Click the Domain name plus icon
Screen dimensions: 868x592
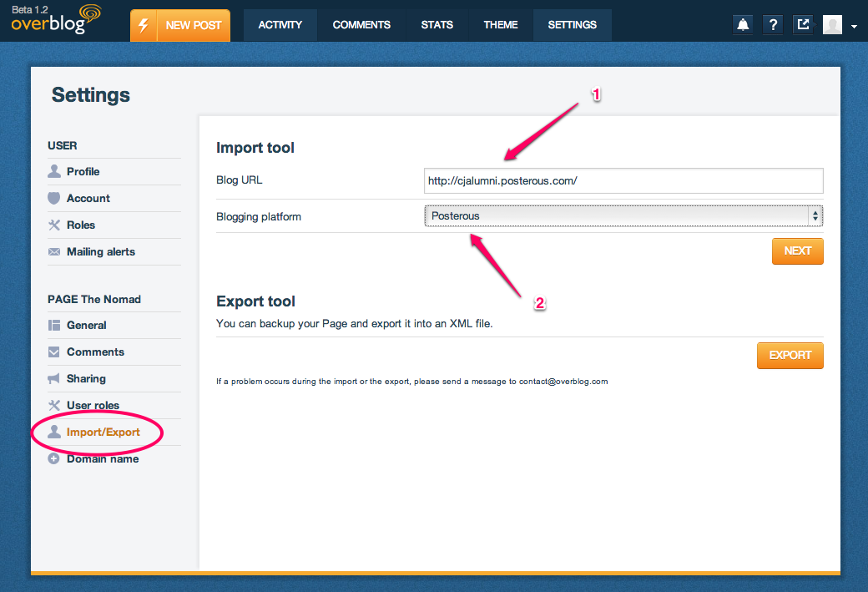click(53, 458)
